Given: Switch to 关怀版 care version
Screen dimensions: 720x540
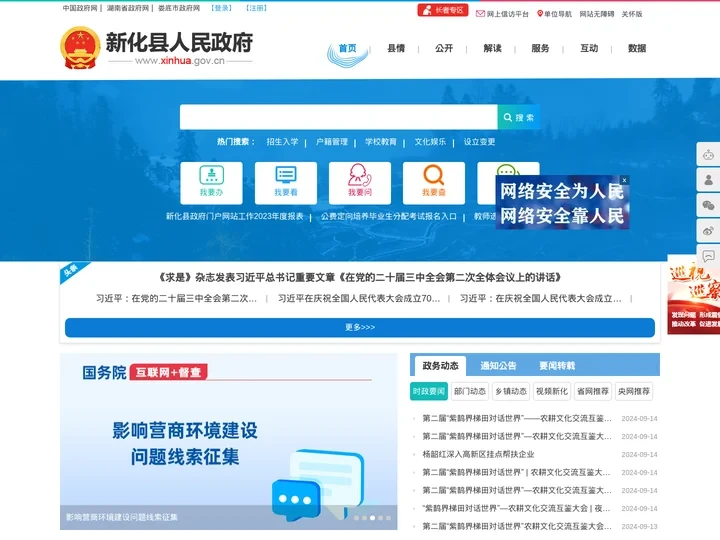Looking at the screenshot, I should tap(632, 14).
